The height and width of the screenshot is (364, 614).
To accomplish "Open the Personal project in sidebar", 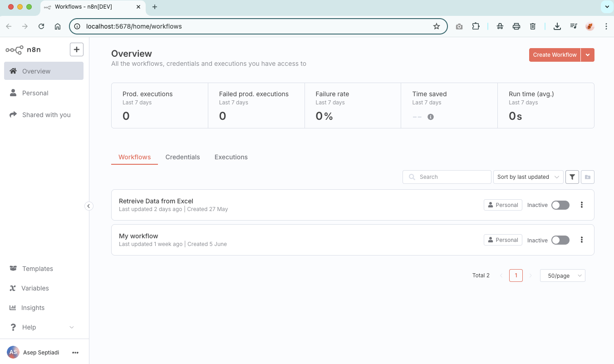I will point(44,93).
